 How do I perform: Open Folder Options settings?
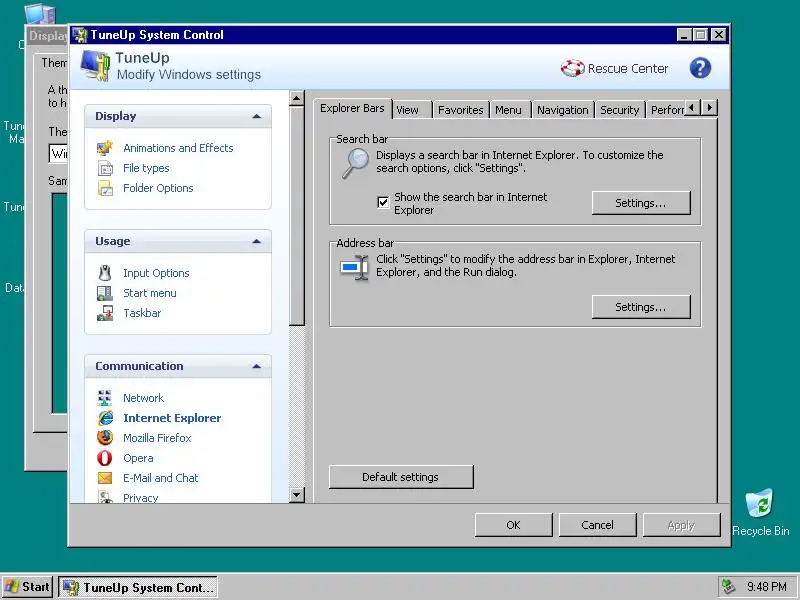tap(158, 188)
